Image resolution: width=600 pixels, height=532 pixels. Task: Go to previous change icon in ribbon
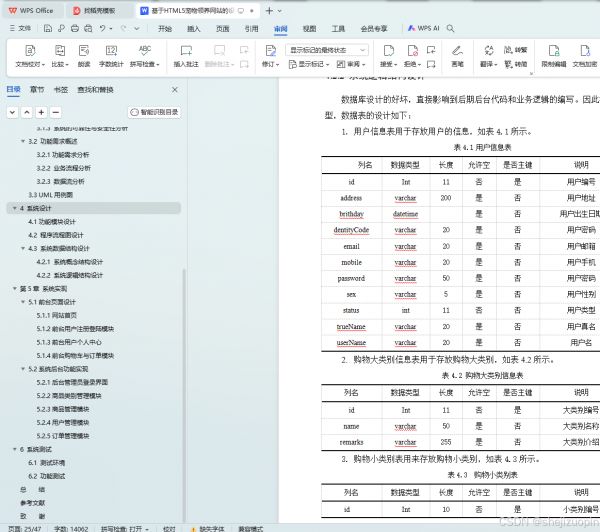[x=431, y=50]
